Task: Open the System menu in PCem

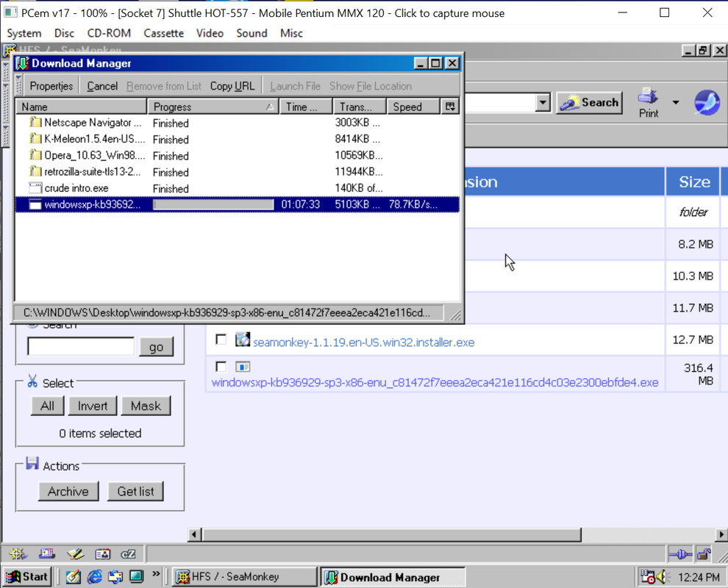Action: pyautogui.click(x=24, y=33)
